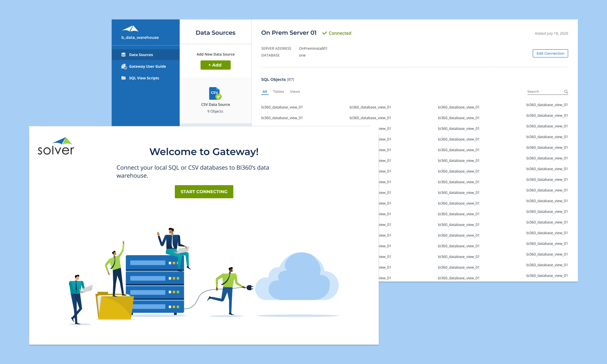Click the OnPremInstall01 server address value
607x364 pixels.
pyautogui.click(x=313, y=49)
